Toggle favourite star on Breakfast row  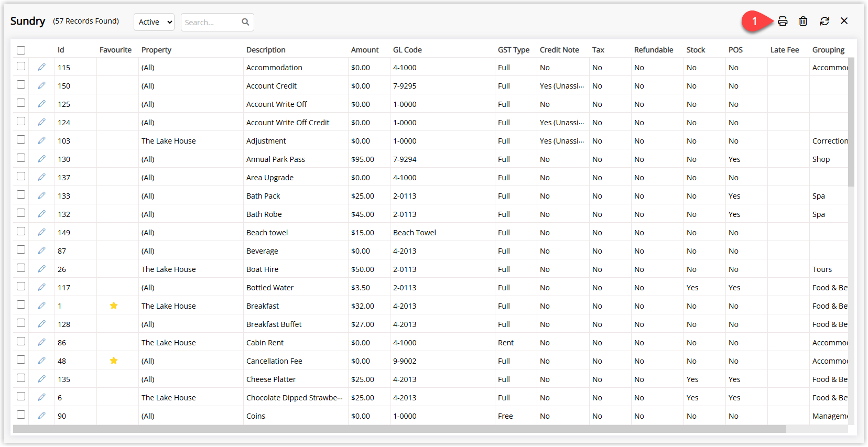tap(114, 306)
